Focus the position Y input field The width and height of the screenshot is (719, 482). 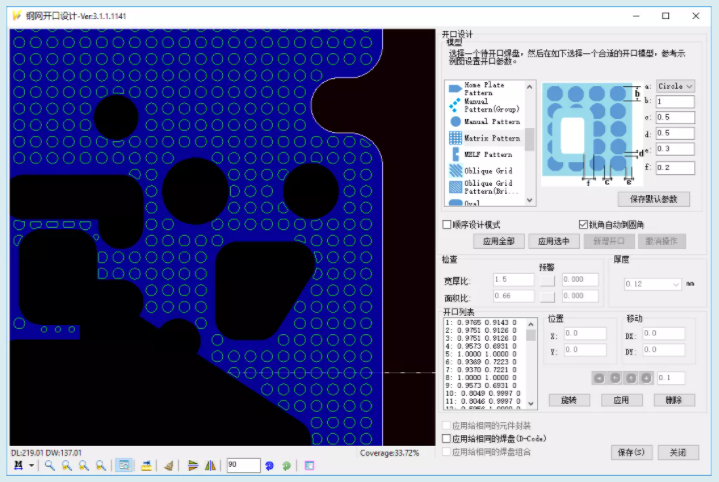[x=585, y=350]
